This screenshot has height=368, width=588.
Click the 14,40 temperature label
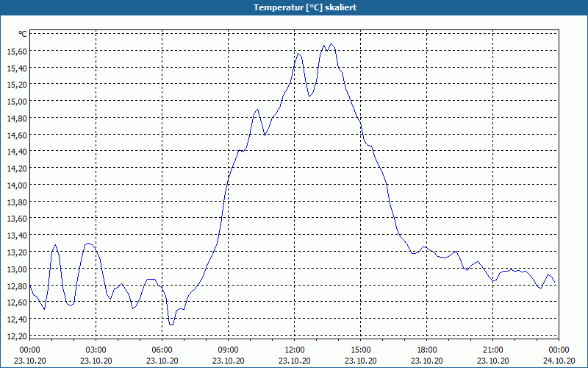point(17,152)
